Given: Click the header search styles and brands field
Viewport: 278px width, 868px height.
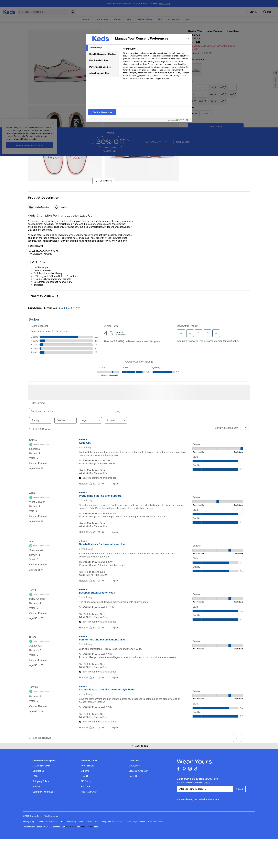Looking at the screenshot, I should [x=43, y=12].
